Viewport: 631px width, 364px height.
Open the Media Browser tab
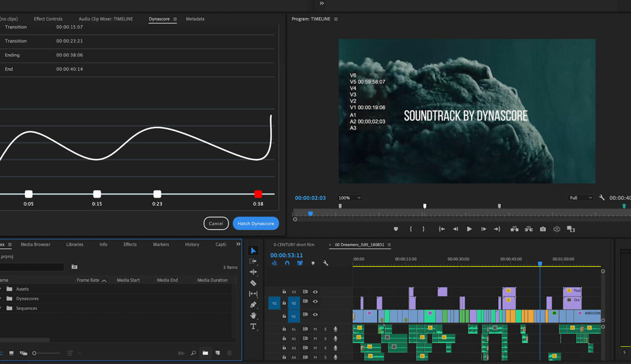(35, 245)
